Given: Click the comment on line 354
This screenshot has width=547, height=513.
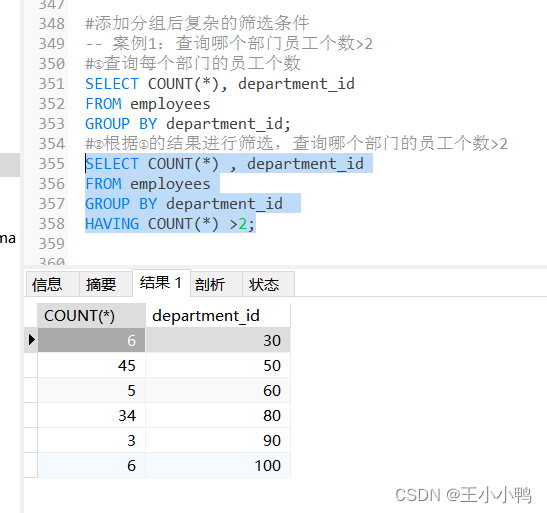Looking at the screenshot, I should click(x=297, y=144).
